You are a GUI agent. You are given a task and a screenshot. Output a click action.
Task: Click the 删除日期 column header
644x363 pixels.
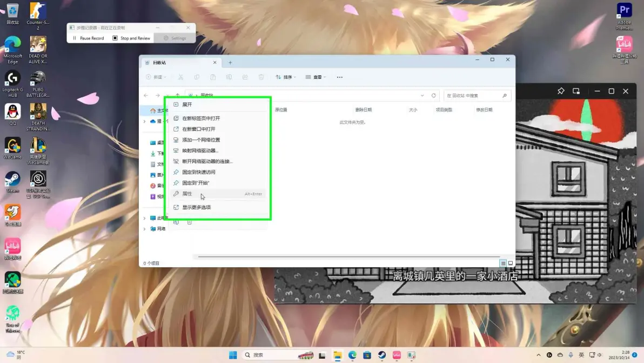click(364, 110)
